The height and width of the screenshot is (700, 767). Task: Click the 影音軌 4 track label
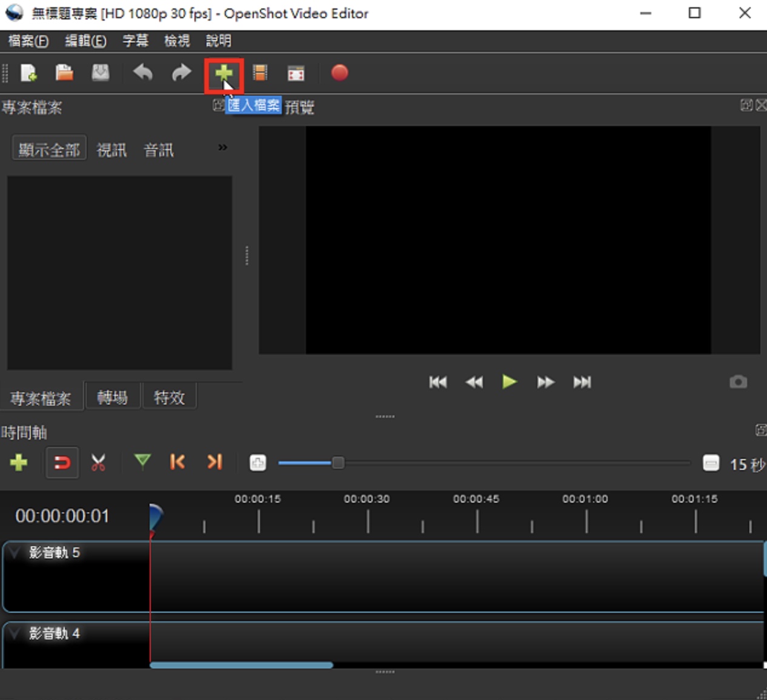pyautogui.click(x=55, y=633)
